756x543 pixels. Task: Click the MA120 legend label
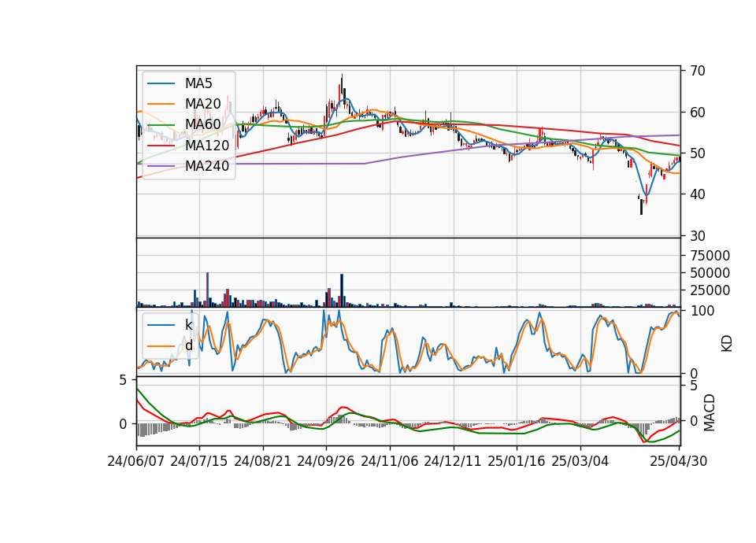[x=207, y=145]
